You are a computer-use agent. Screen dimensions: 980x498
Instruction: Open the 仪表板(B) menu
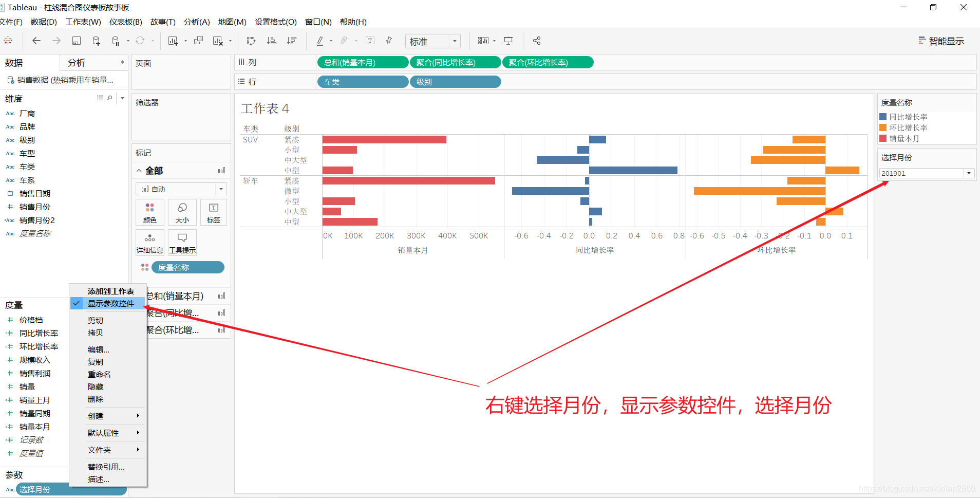click(x=126, y=22)
